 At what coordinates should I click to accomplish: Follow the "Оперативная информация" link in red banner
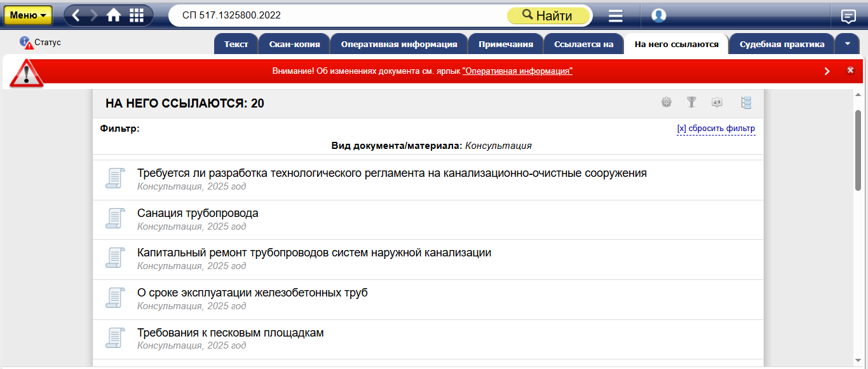[517, 71]
